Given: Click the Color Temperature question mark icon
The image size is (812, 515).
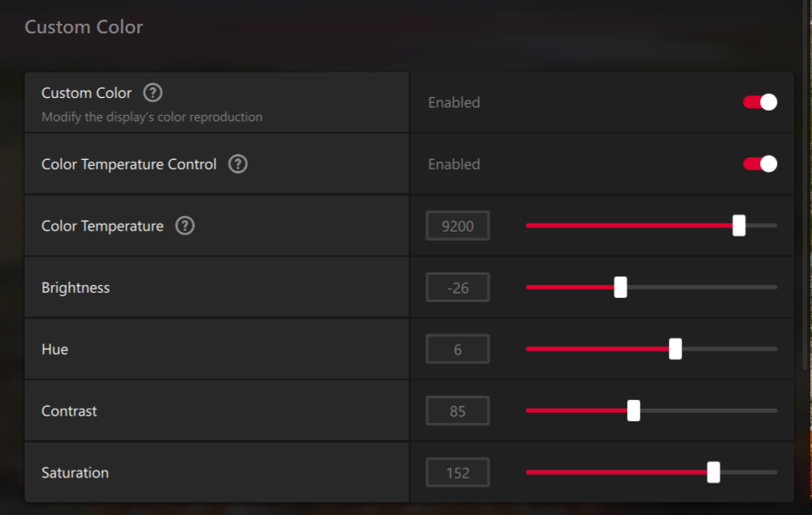Looking at the screenshot, I should coord(185,226).
